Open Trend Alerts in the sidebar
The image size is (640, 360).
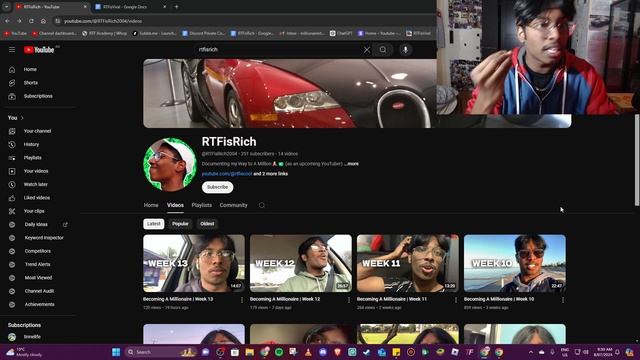[x=39, y=264]
